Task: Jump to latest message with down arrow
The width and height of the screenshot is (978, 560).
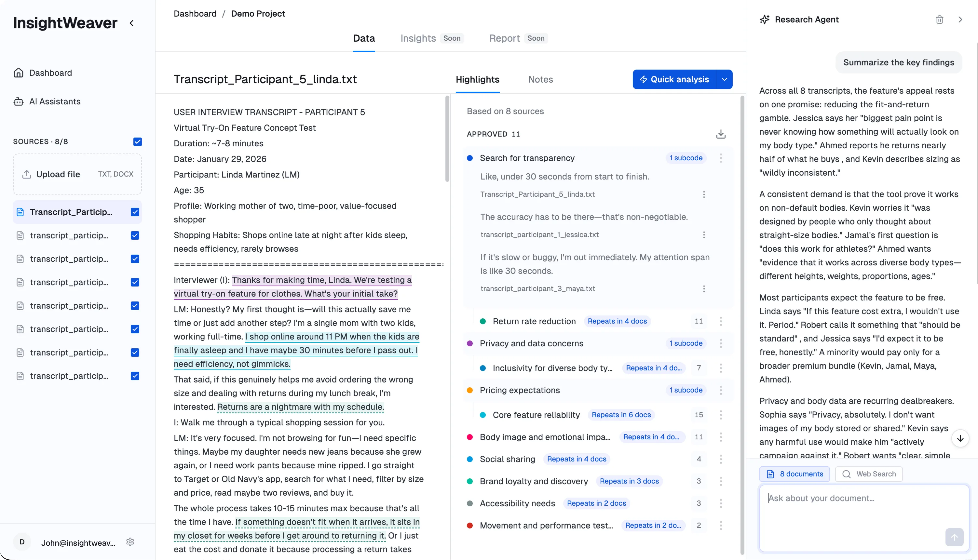Action: (960, 438)
